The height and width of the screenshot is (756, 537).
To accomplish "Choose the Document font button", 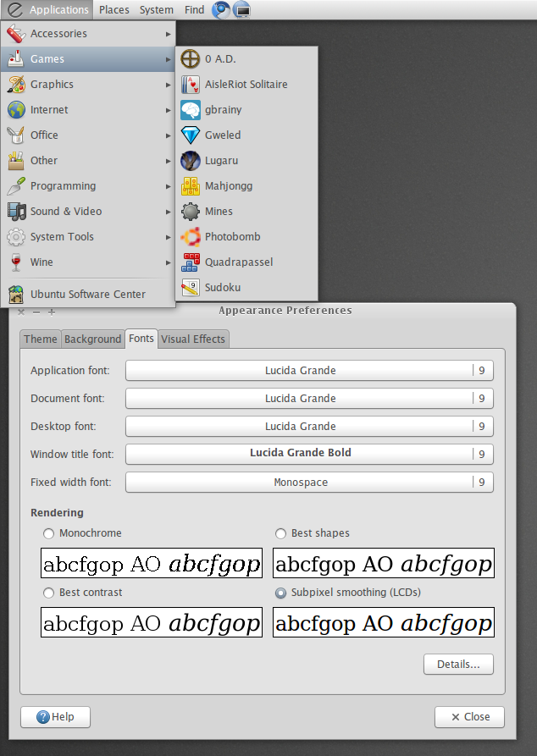I will point(309,398).
